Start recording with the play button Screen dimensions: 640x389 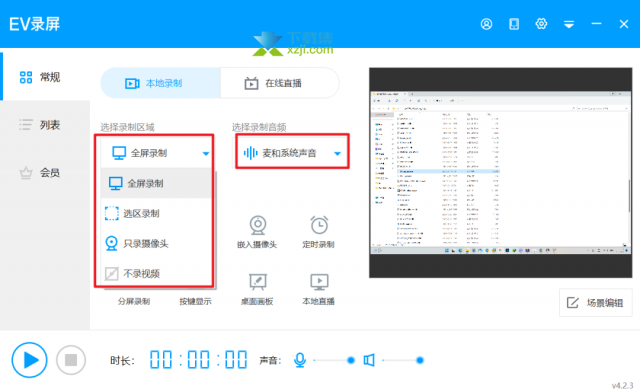tap(29, 360)
